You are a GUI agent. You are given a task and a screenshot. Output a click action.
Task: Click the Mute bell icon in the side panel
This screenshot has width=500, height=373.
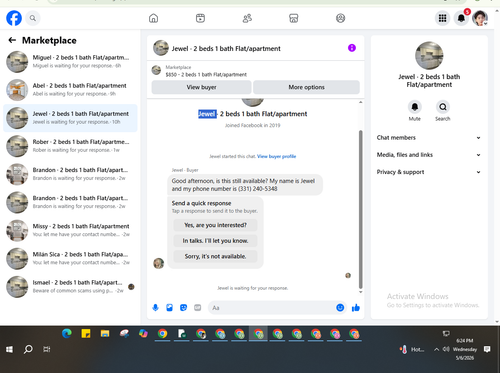tap(415, 107)
